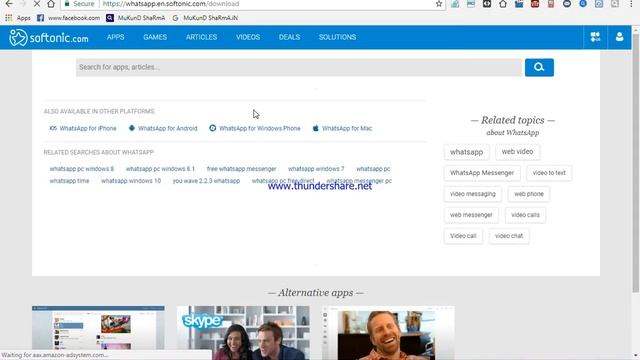
Task: Open the SOLUTIONS section
Action: 337,37
